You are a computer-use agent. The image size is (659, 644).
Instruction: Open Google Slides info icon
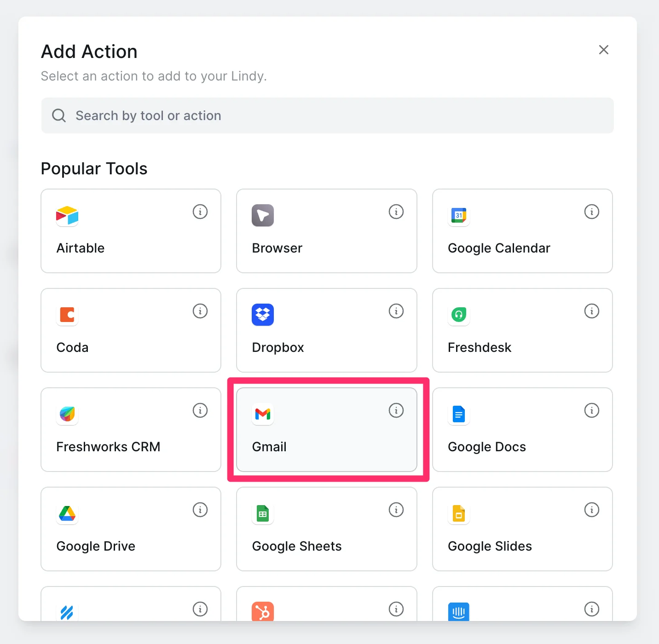coord(592,510)
